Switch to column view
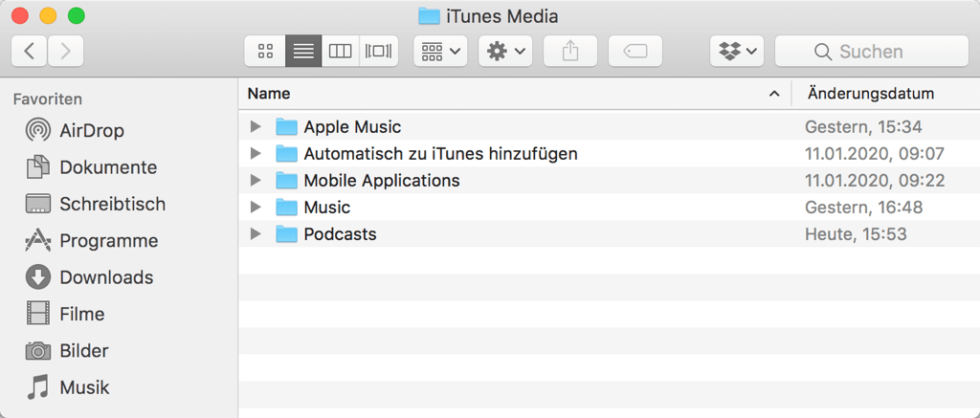 coord(341,52)
